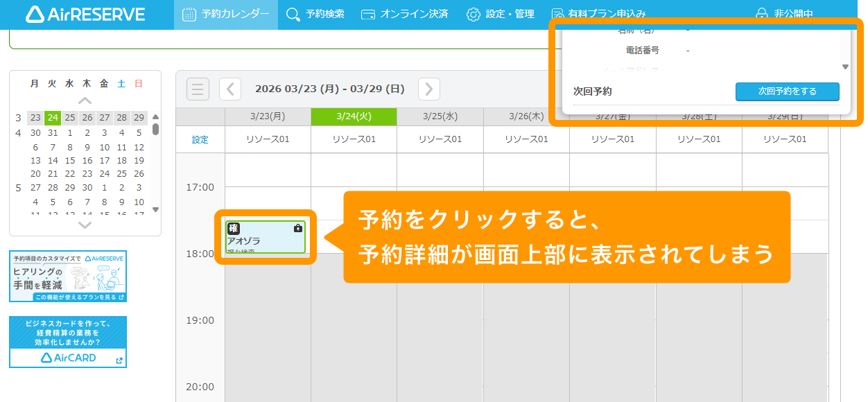Open the 予約カレンダー tab
The image size is (868, 402).
pyautogui.click(x=225, y=15)
